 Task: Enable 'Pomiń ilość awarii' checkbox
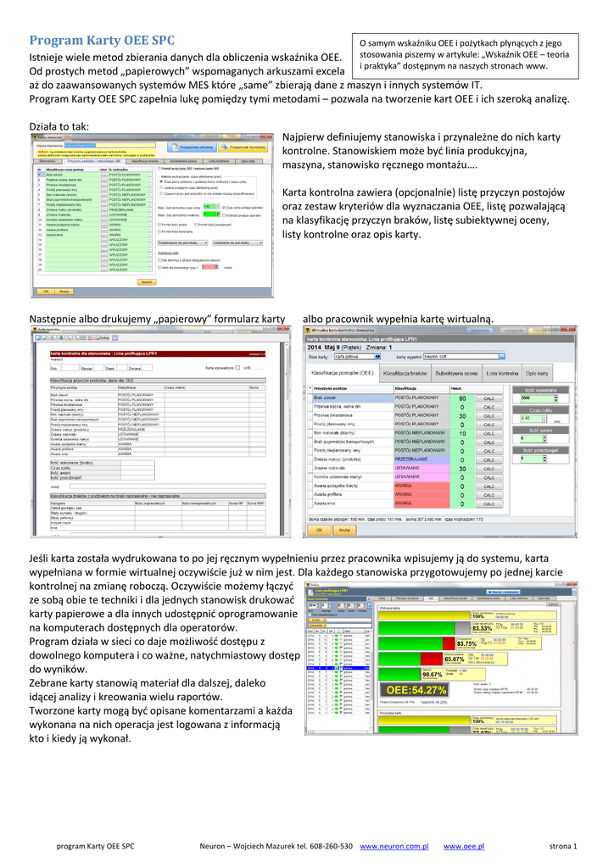(x=161, y=225)
